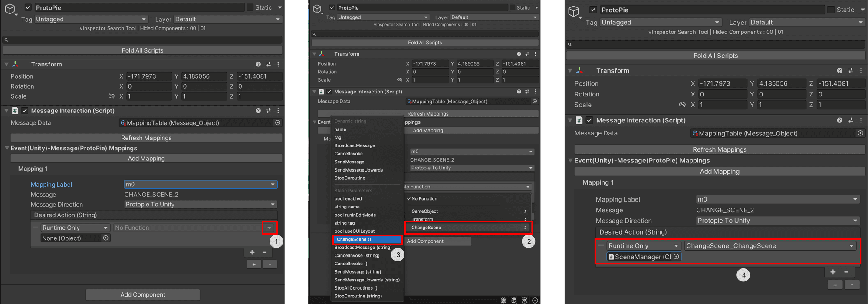Screen dimensions: 868x304
Task: Open No Function dropdown arrow in left panel
Action: pyautogui.click(x=269, y=228)
